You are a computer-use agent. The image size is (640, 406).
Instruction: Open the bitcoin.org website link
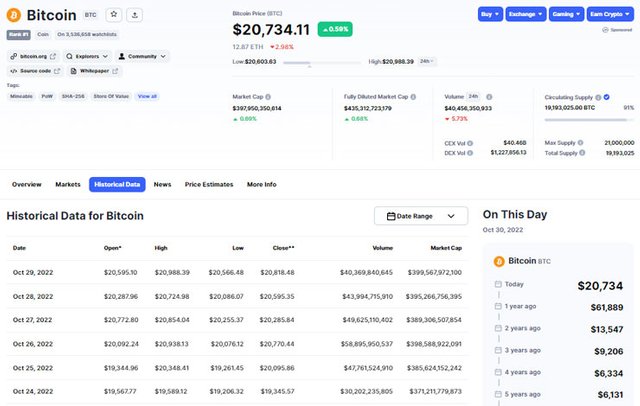tap(33, 56)
